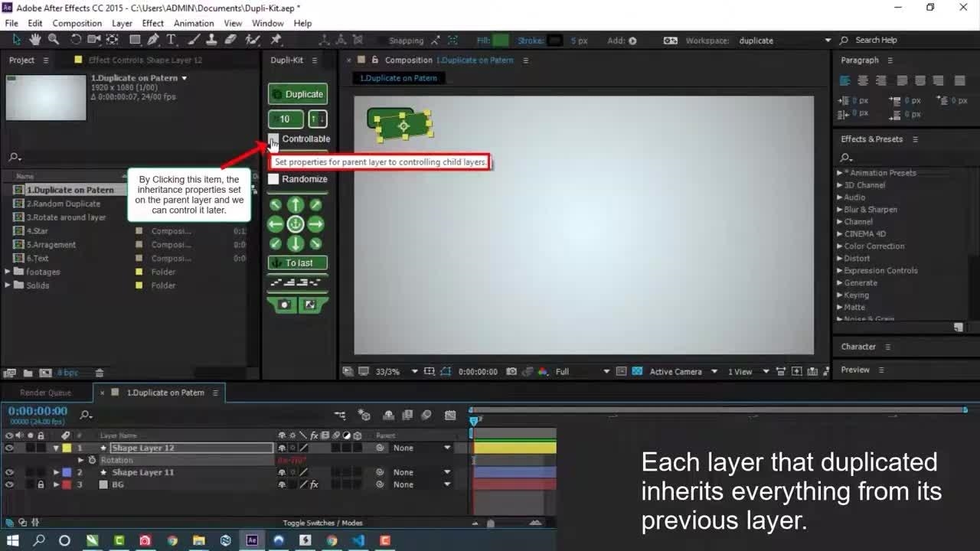Click the Fill color swatch

pos(501,41)
